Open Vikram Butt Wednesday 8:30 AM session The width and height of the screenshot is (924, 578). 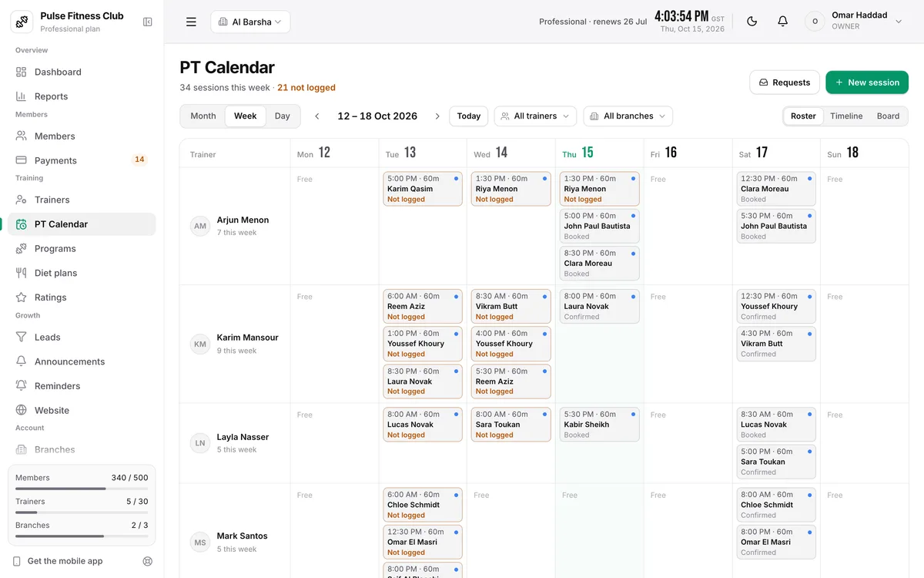[x=511, y=306]
